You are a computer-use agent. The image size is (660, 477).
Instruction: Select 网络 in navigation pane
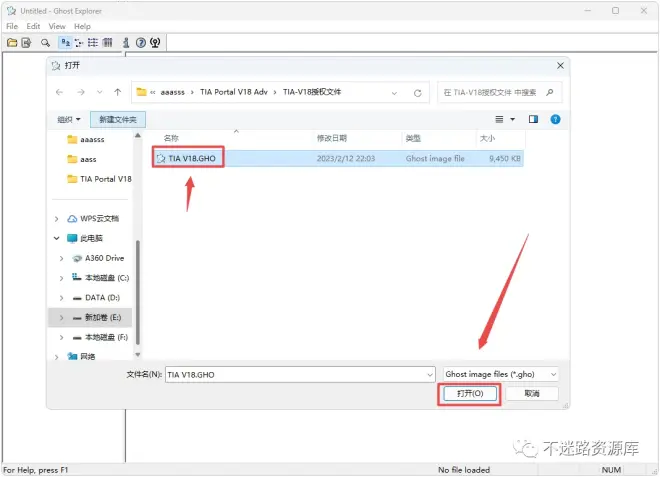point(87,357)
